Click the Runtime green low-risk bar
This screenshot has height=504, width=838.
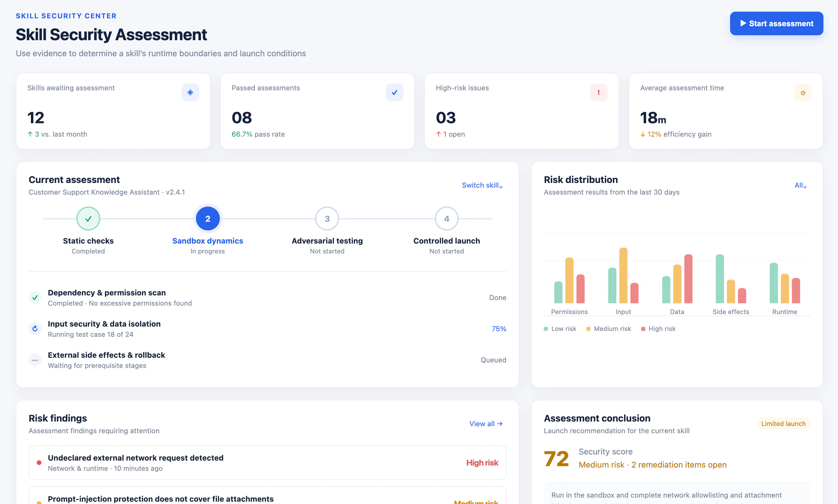774,283
